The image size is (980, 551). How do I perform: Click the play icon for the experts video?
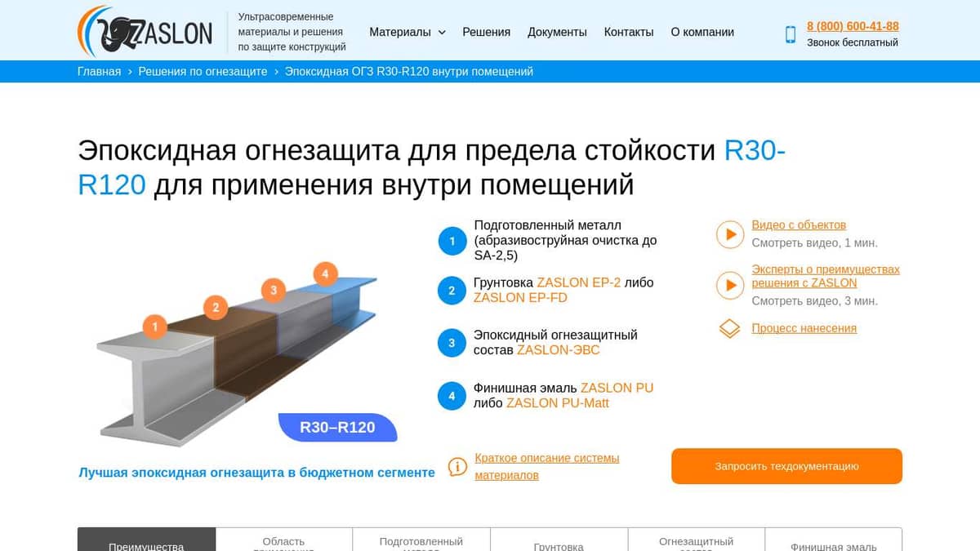[729, 286]
